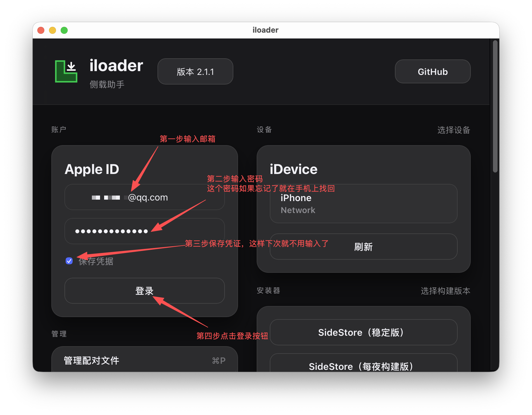Click the 选择构建版本 section label
532x415 pixels.
[x=445, y=291]
